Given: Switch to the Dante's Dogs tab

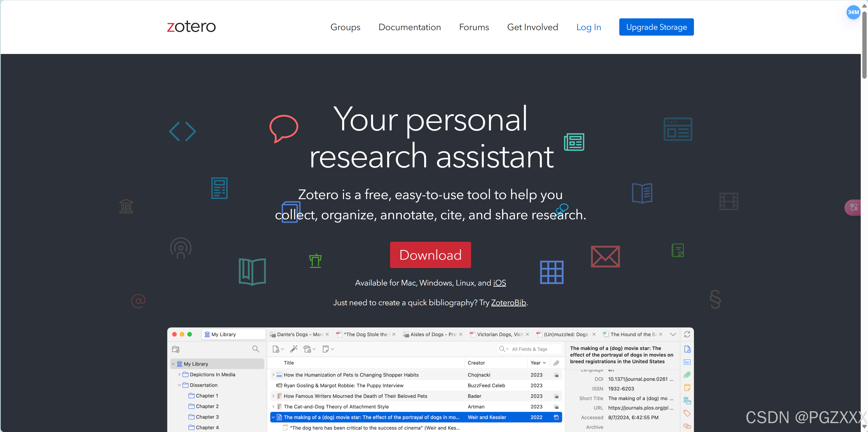Looking at the screenshot, I should pyautogui.click(x=299, y=334).
